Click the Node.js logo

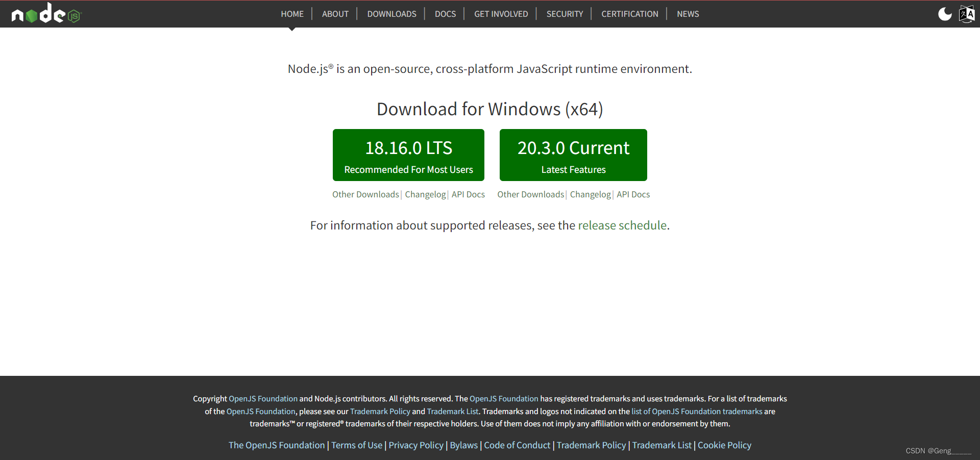[46, 13]
